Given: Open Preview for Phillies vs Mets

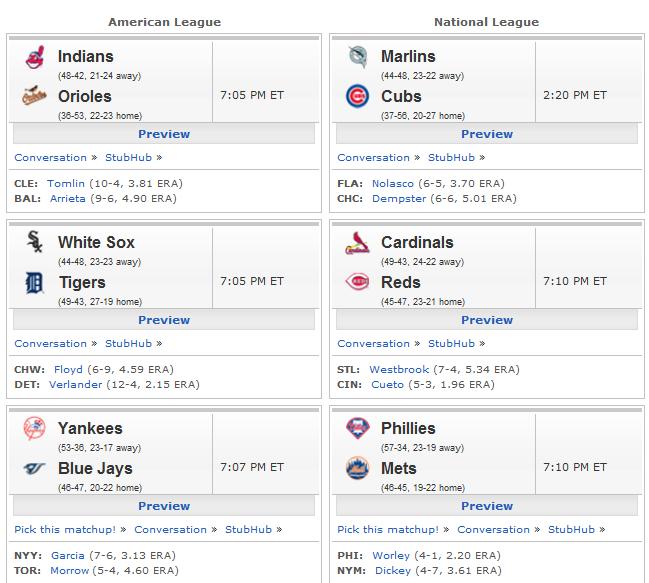Looking at the screenshot, I should 487,506.
